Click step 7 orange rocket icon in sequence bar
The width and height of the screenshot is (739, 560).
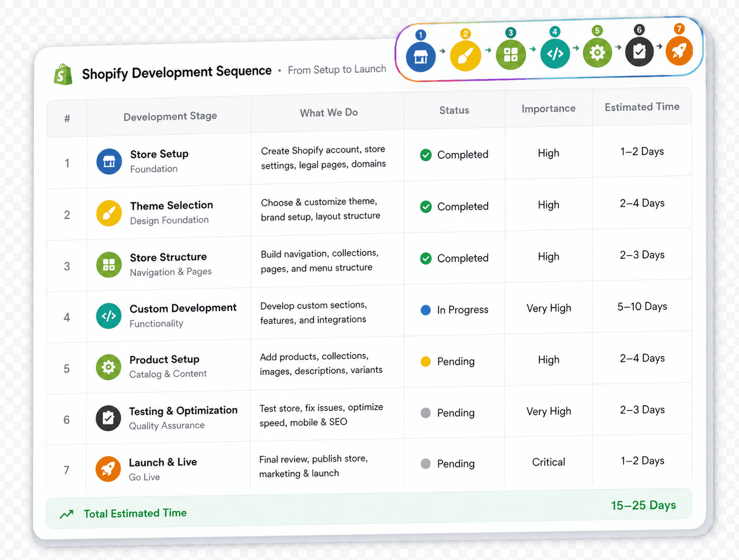tap(679, 50)
